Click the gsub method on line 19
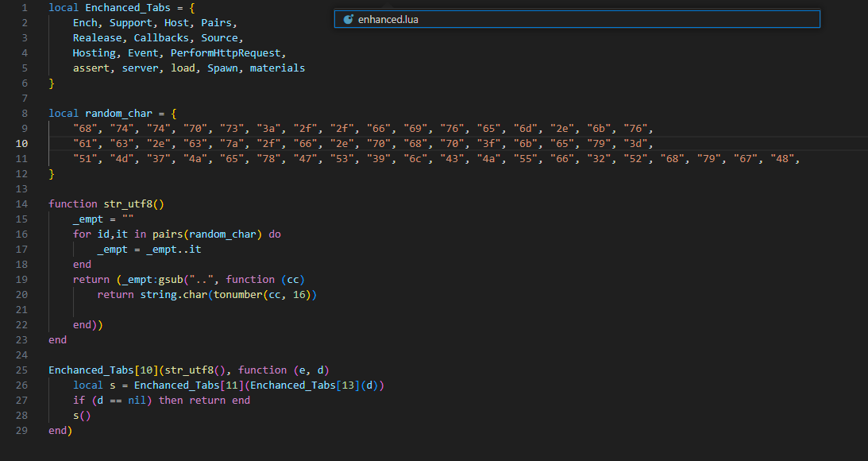This screenshot has height=461, width=868. (x=171, y=279)
